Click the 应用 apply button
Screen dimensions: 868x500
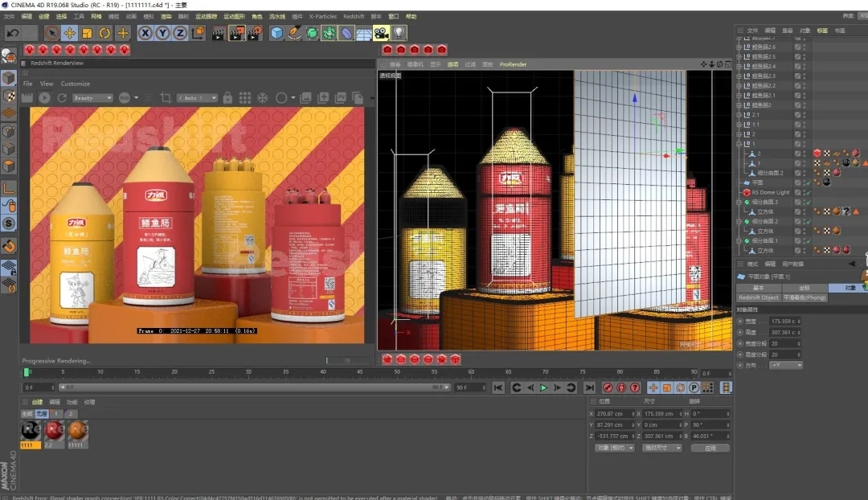point(710,448)
